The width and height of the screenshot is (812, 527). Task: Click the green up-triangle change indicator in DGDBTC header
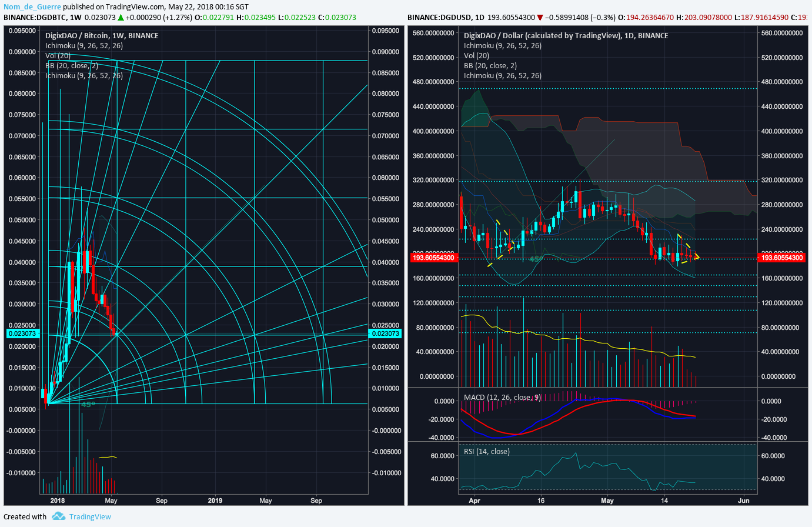(121, 18)
